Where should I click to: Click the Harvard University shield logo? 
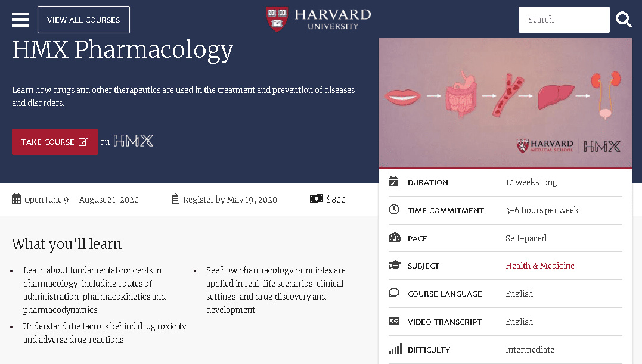[x=277, y=19]
